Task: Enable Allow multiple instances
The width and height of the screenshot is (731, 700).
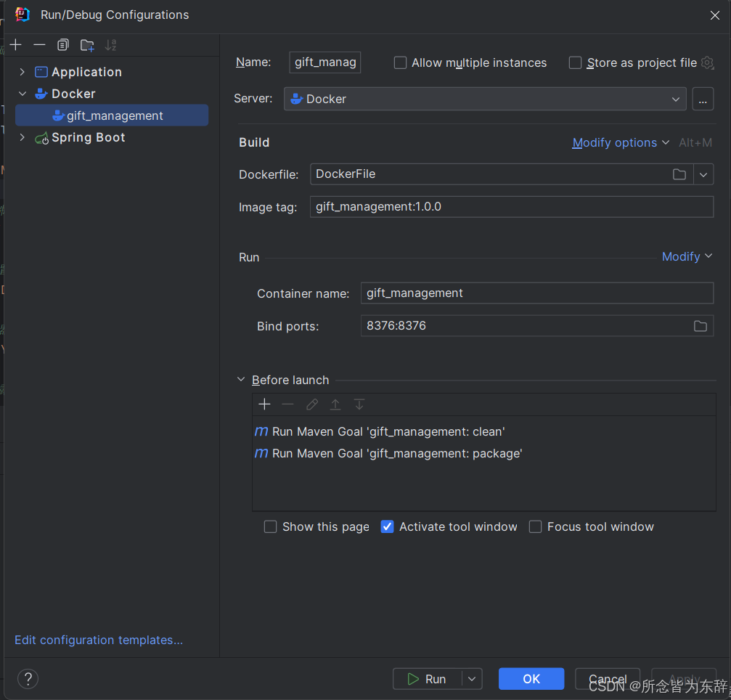Action: coord(400,62)
